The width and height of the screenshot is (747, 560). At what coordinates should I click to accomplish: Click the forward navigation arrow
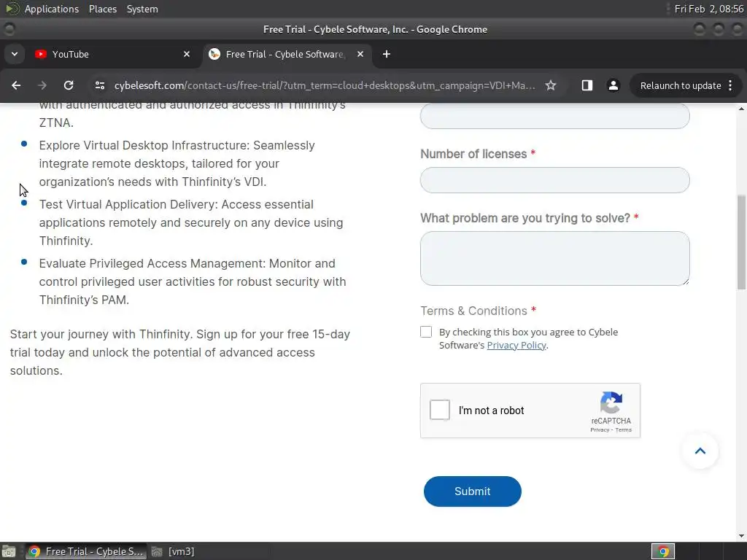[42, 85]
